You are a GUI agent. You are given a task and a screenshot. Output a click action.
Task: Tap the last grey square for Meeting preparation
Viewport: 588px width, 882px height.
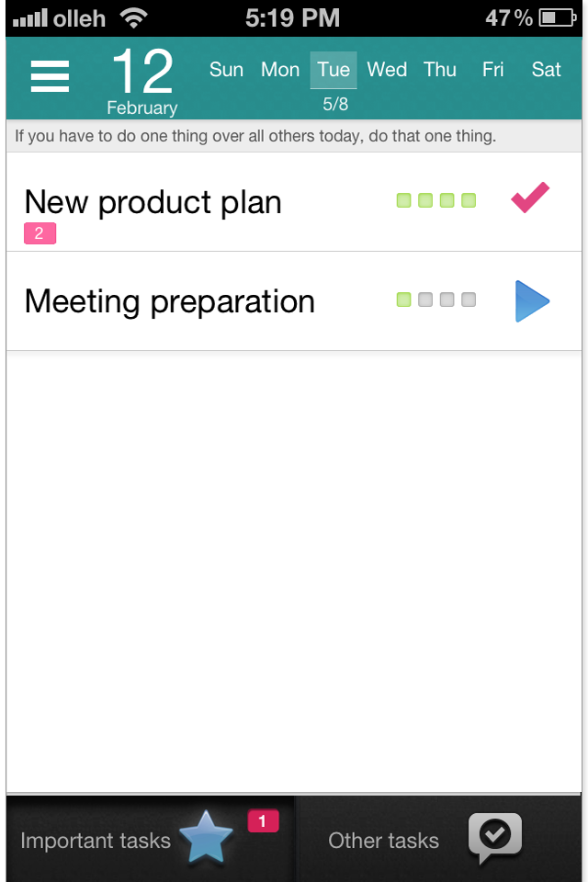point(469,300)
